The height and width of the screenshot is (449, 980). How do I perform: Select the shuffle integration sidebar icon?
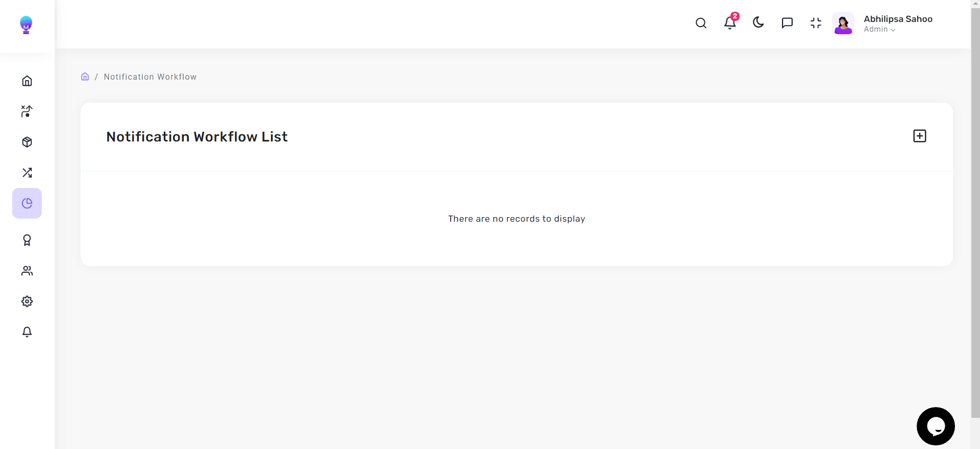[27, 173]
